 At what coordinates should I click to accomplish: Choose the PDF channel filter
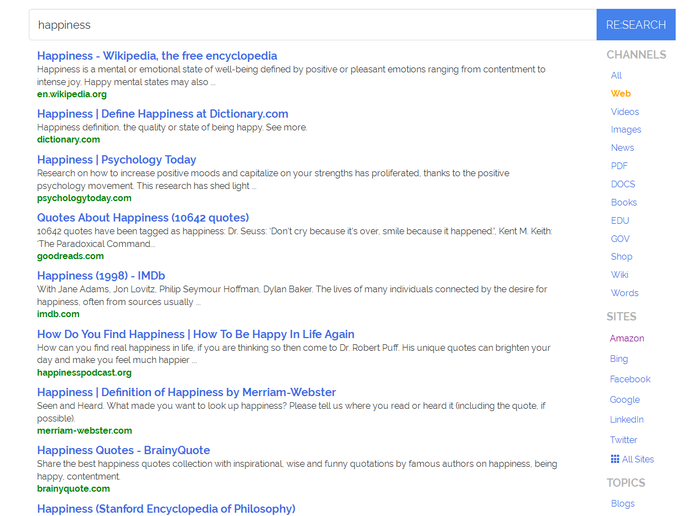[x=619, y=166]
